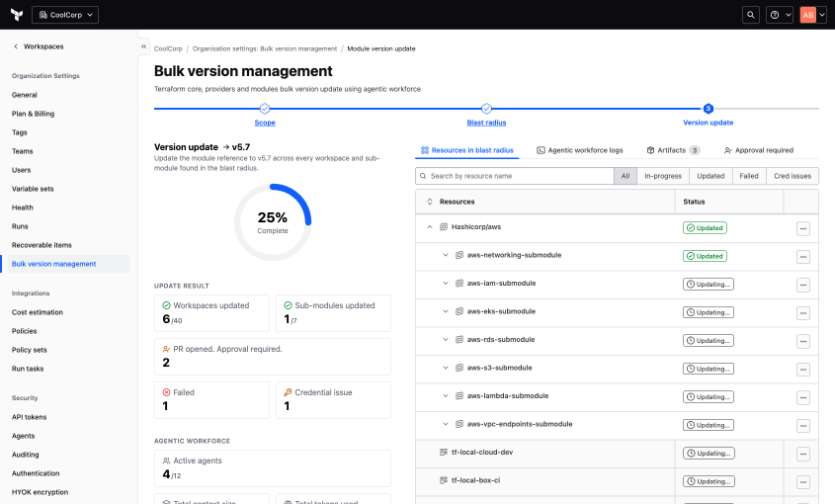The width and height of the screenshot is (835, 504).
Task: Go to the Scope step link
Action: 265,123
